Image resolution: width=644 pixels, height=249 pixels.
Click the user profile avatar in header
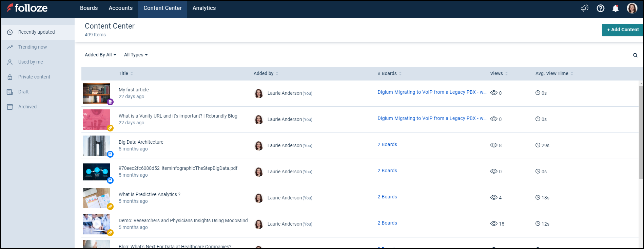632,8
